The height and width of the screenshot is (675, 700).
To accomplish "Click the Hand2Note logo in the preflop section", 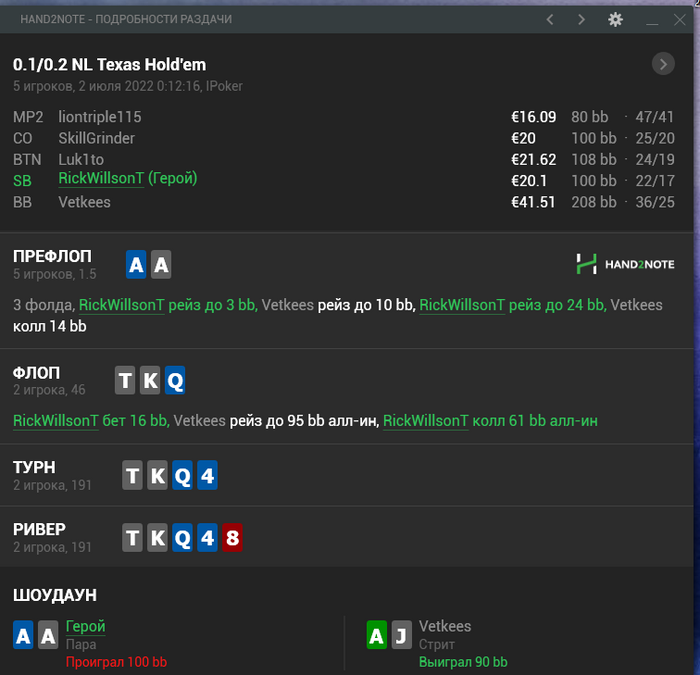I will (x=625, y=264).
